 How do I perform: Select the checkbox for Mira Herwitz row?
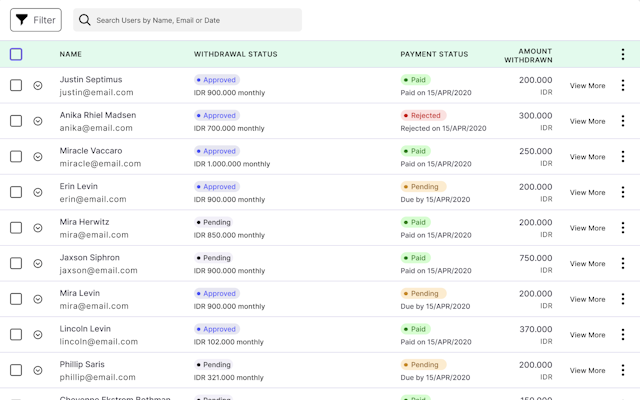tap(16, 228)
